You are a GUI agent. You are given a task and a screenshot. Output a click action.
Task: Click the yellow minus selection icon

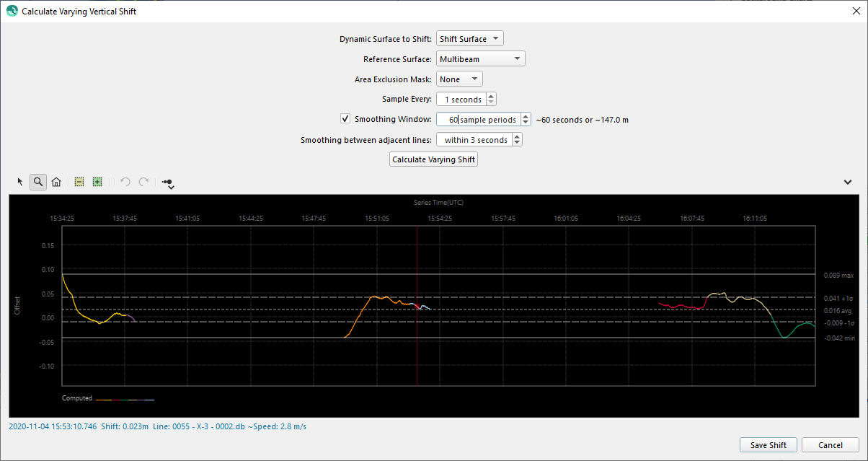79,183
